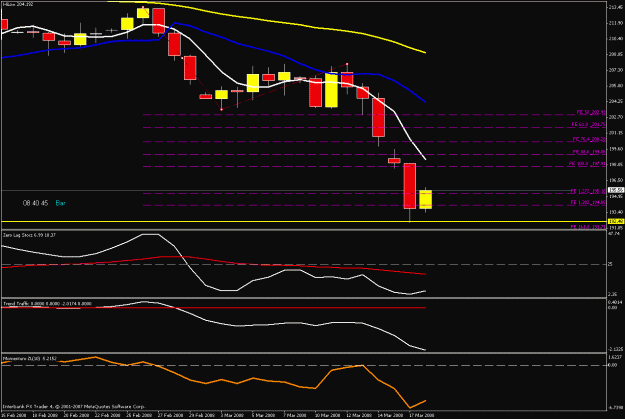Select the FE 1.382 Fibonacci expansion label

pos(588,203)
